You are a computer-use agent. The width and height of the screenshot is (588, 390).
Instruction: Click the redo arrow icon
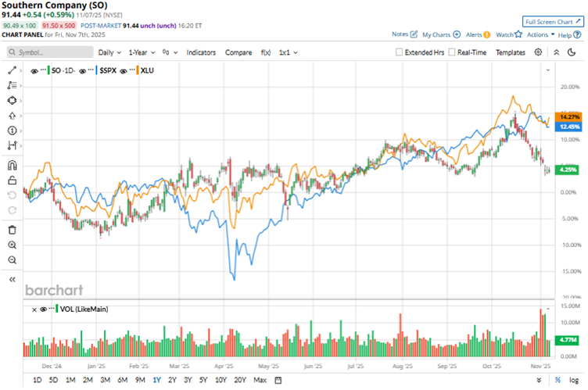(12, 210)
